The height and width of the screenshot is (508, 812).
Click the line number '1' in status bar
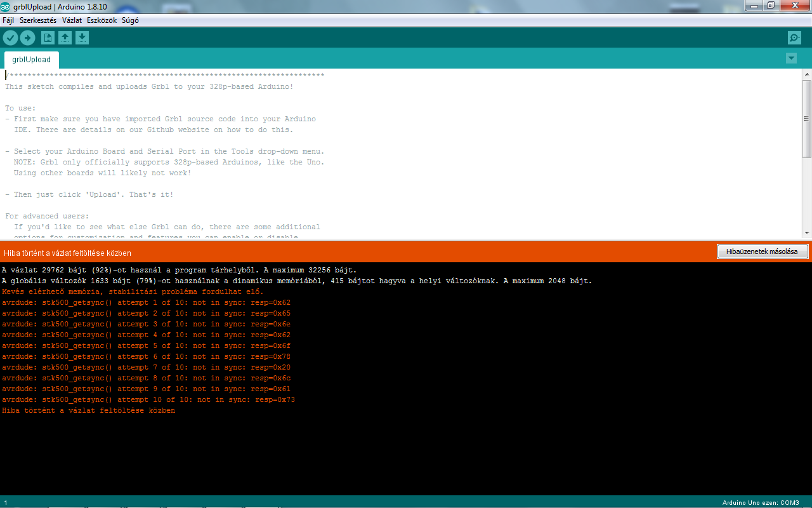(x=6, y=502)
